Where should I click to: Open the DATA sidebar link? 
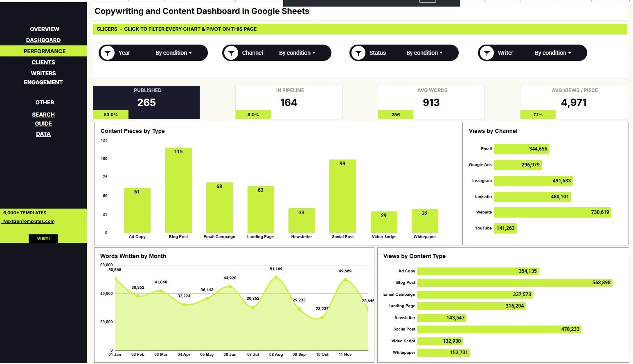[43, 134]
